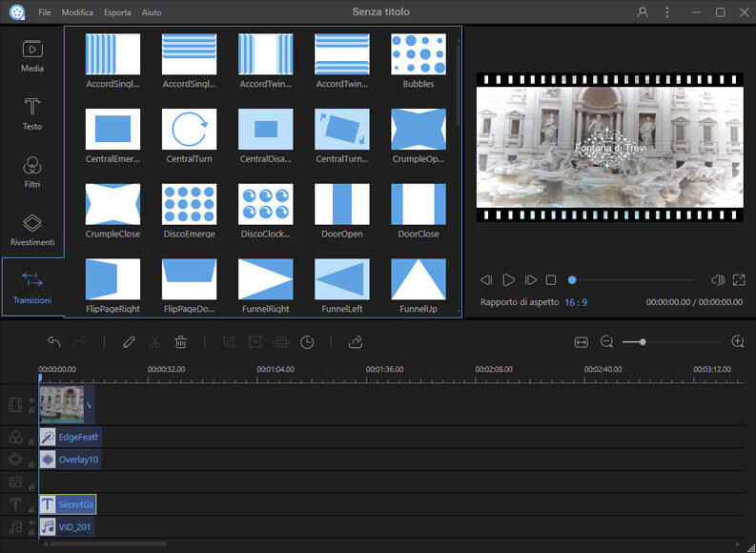Enter fullscreen preview
Viewport: 756px width, 553px height.
(739, 280)
